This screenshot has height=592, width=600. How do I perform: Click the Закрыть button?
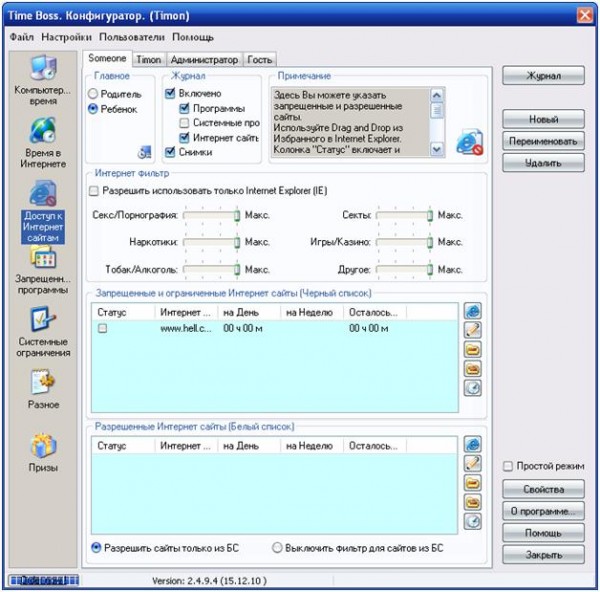point(543,554)
